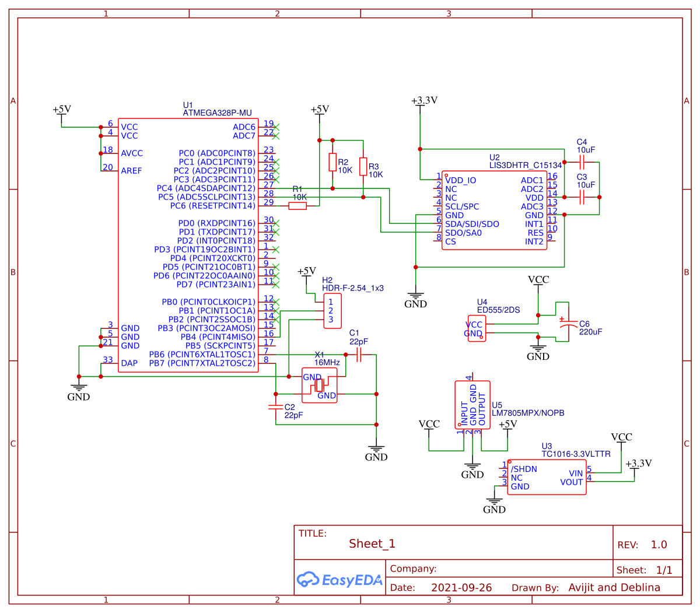Select capacitor C1 22pF symbol
The width and height of the screenshot is (700, 613).
pos(359,354)
